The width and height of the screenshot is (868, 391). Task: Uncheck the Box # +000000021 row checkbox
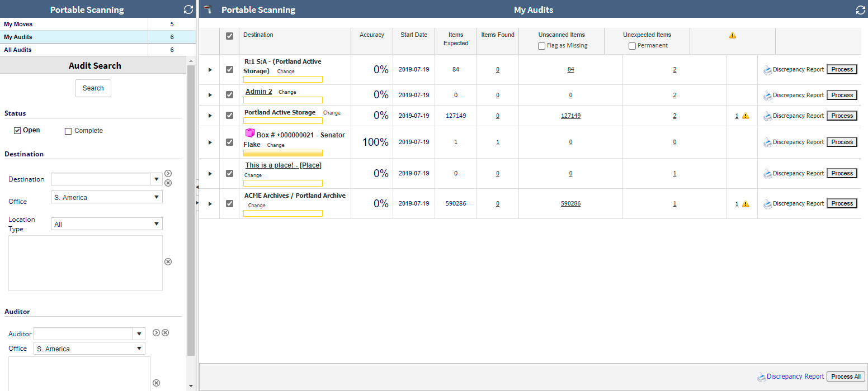(229, 142)
